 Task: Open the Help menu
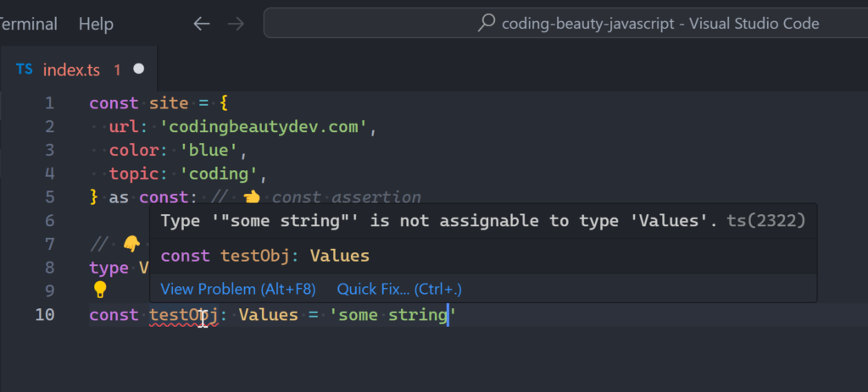(x=96, y=24)
